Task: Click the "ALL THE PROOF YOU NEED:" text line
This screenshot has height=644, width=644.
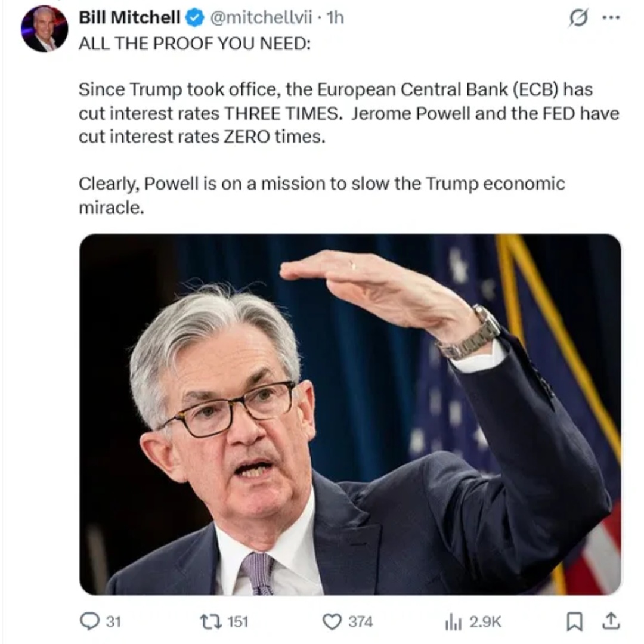Action: pos(194,43)
